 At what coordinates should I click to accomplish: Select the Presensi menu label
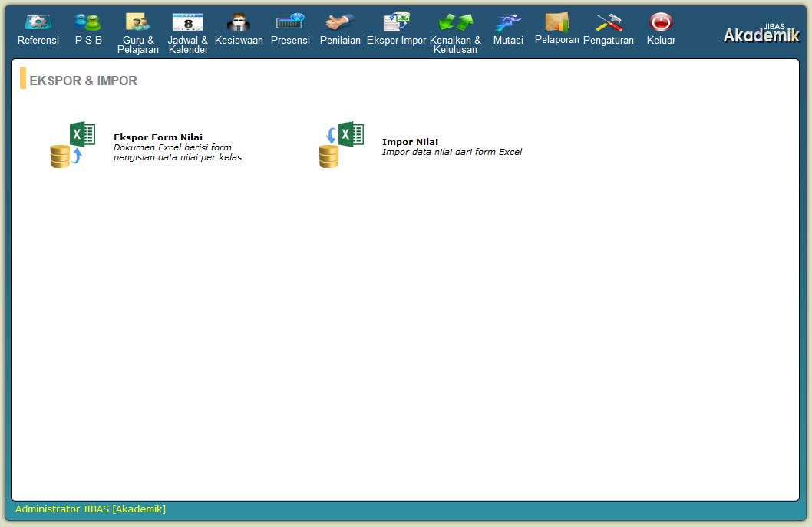point(290,40)
